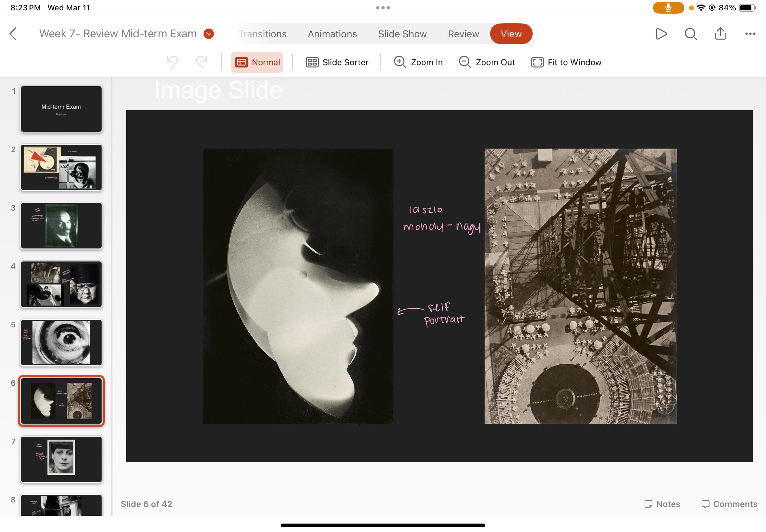This screenshot has width=766, height=532.
Task: Toggle Normal view mode
Action: 257,62
